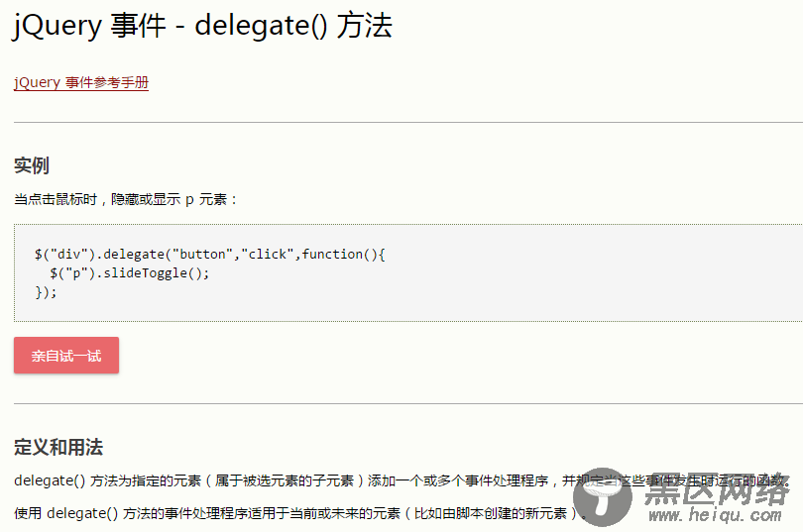The image size is (803, 532).
Task: Click the page title jQuery 事件 - delegate() 方法
Action: coord(202,27)
